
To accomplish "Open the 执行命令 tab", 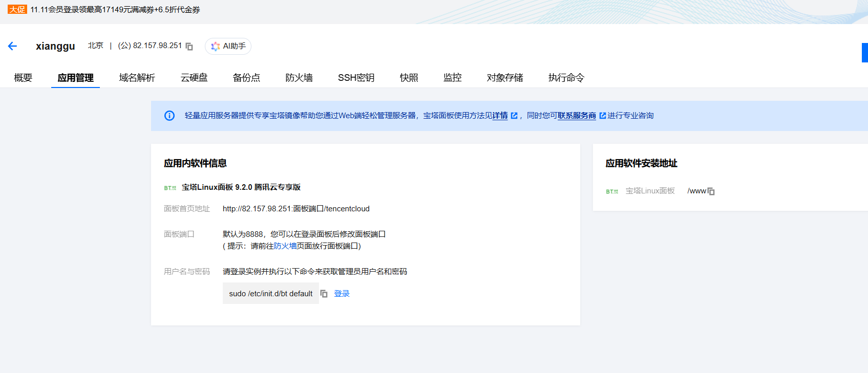I will [566, 78].
